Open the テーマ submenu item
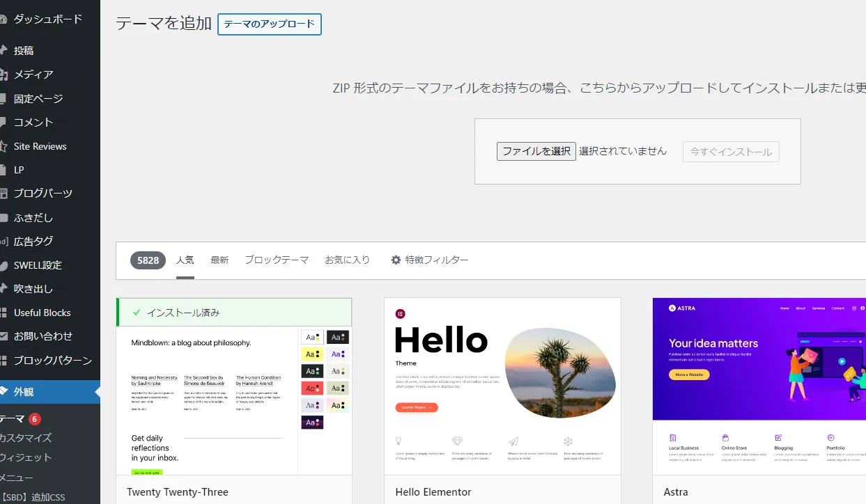866x504 pixels. point(13,418)
